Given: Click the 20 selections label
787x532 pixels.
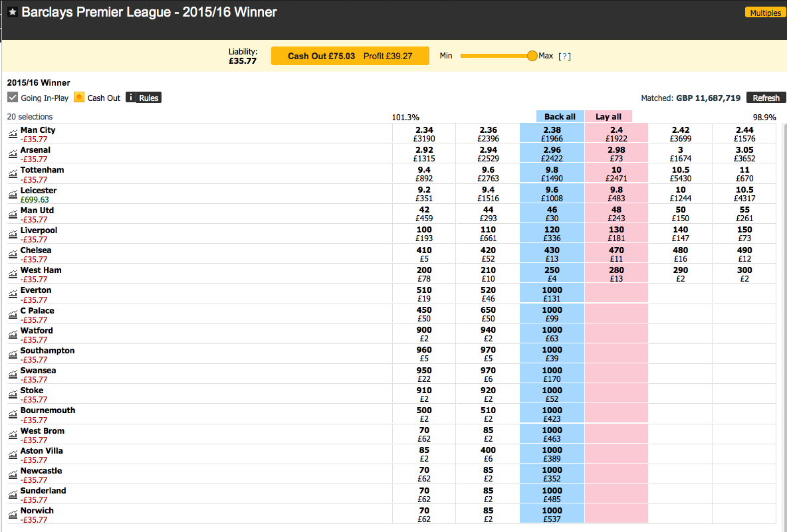Looking at the screenshot, I should pos(30,117).
